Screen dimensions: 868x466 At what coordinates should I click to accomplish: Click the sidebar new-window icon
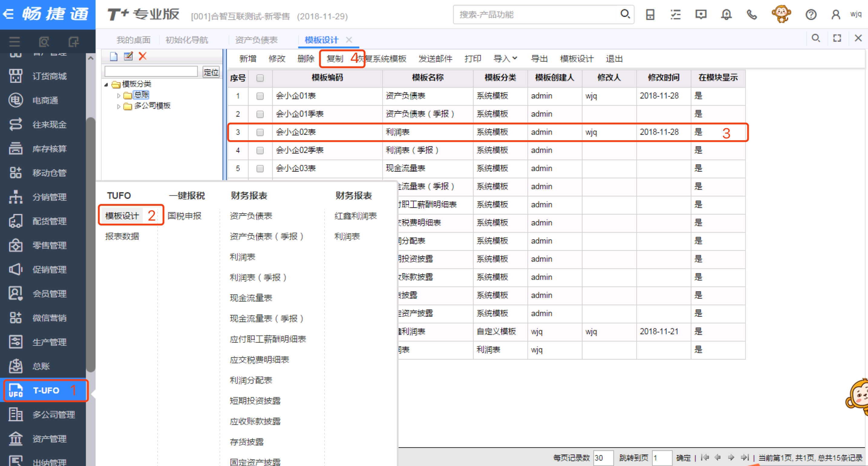pos(73,41)
